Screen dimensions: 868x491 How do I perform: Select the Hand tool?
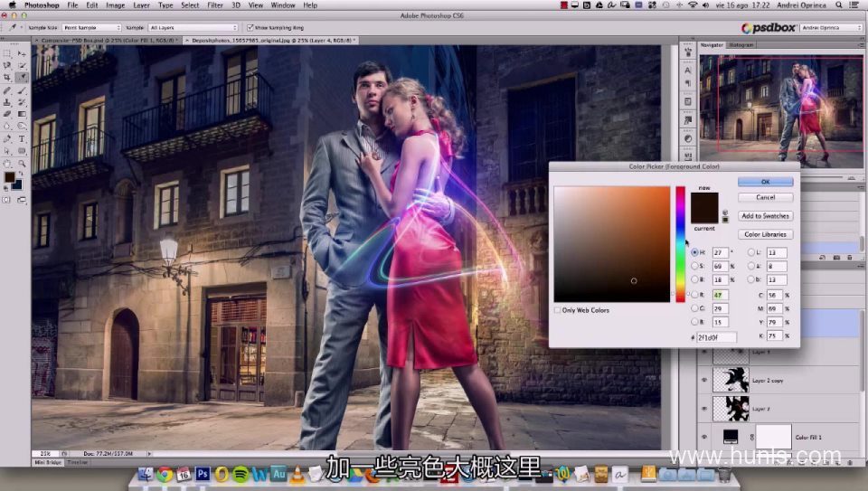pos(7,164)
